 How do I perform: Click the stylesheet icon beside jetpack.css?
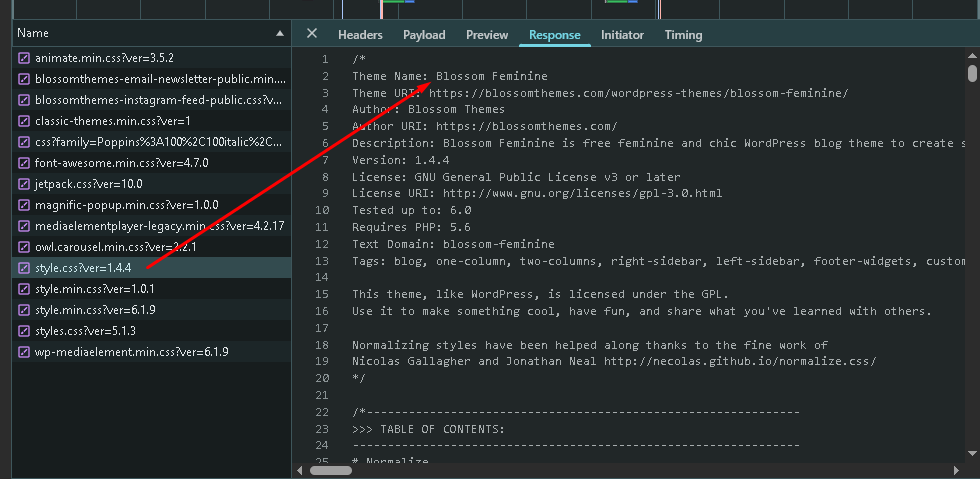[24, 184]
